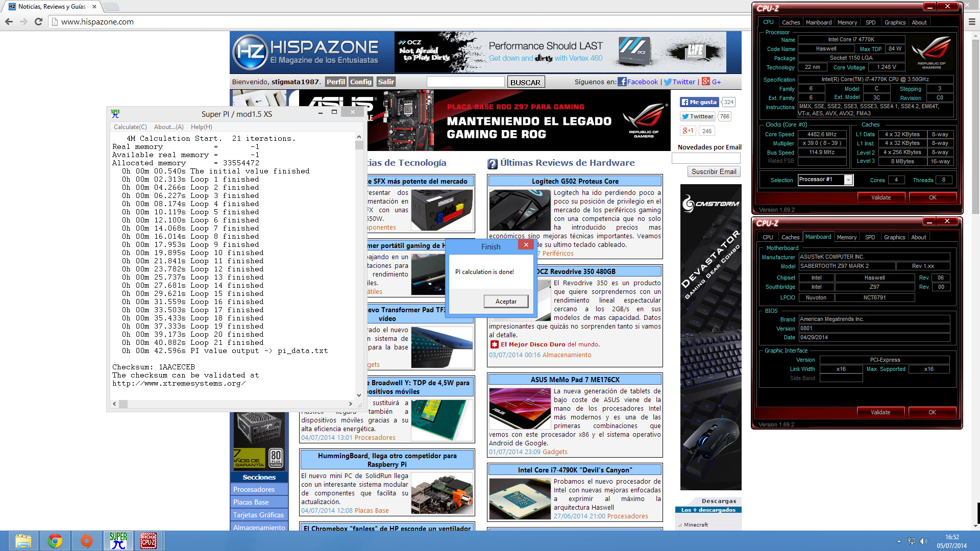Viewport: 980px width, 551px height.
Task: Click the Chrome reload page icon
Action: pyautogui.click(x=38, y=22)
